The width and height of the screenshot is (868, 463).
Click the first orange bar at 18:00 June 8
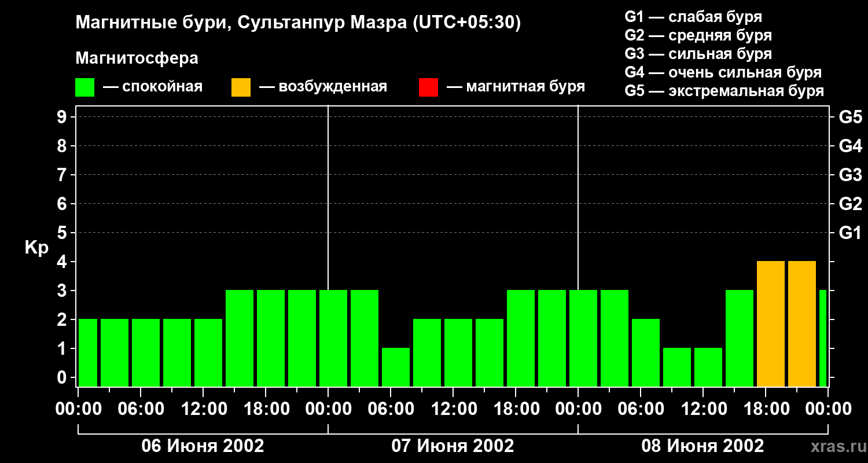pyautogui.click(x=771, y=324)
